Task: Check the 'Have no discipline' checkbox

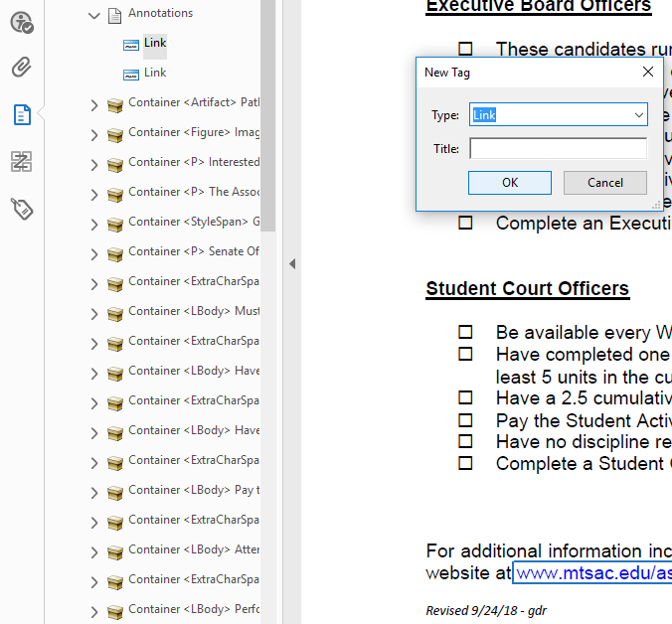Action: [x=465, y=441]
